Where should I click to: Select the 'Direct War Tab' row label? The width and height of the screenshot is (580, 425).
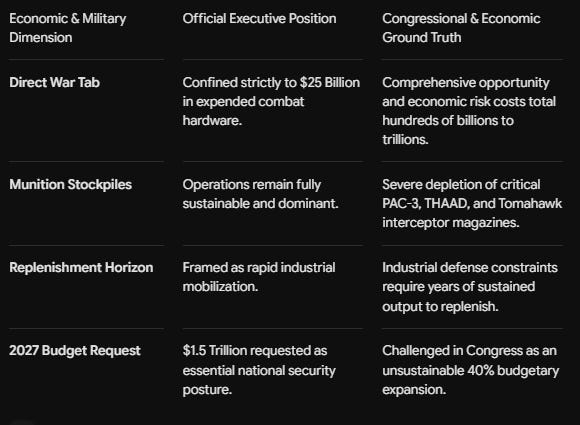(x=54, y=82)
